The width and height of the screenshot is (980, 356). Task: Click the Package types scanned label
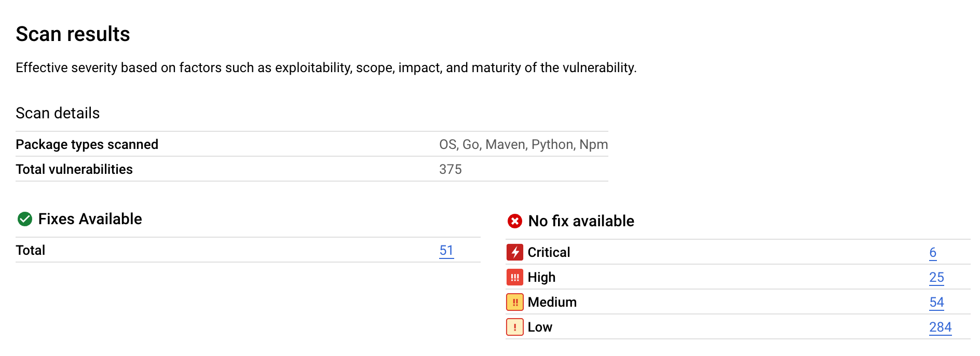(87, 144)
